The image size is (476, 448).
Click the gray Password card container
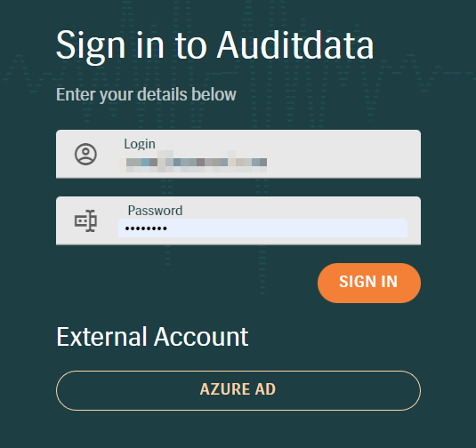click(238, 220)
